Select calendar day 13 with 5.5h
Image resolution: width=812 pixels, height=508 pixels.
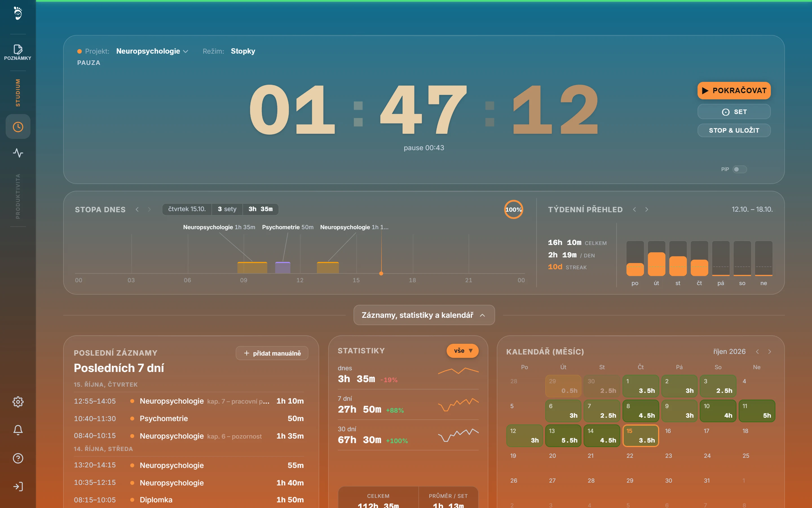click(563, 435)
